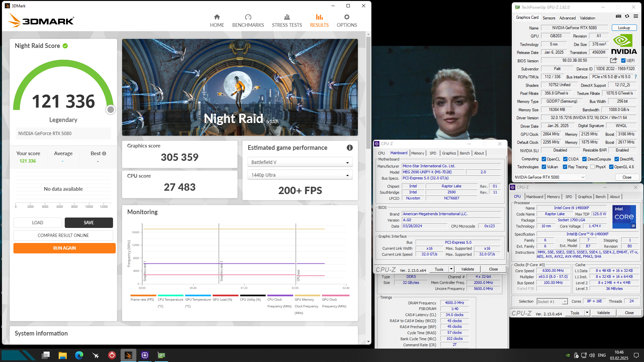Refresh GPU-Z data

(627, 16)
